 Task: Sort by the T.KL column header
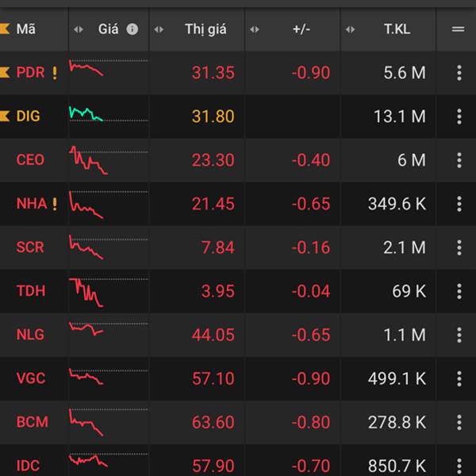pos(397,29)
